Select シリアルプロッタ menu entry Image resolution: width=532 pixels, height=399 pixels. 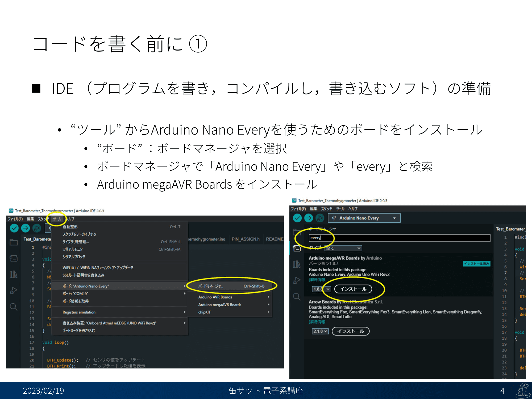tap(120, 257)
